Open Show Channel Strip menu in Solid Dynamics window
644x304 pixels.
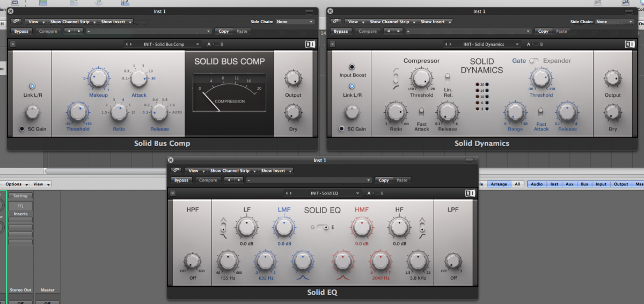[392, 22]
